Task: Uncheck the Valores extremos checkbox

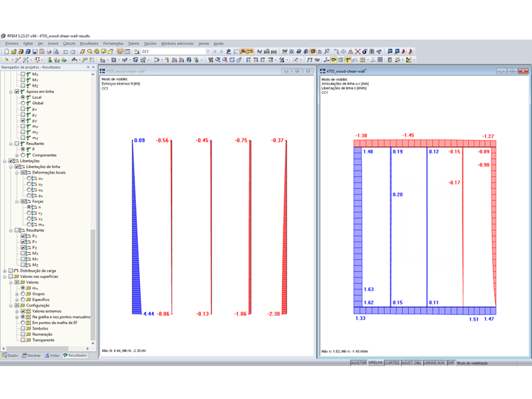Action: pos(23,311)
